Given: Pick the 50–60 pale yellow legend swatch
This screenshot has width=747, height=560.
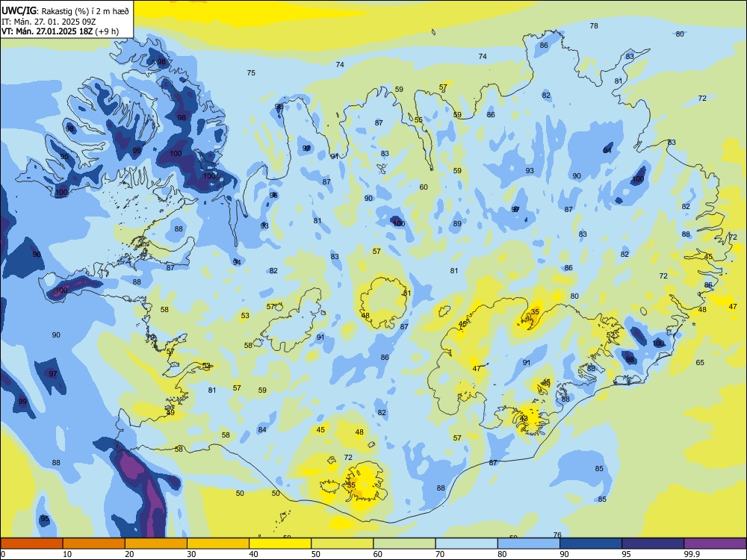Looking at the screenshot, I should pos(342,544).
